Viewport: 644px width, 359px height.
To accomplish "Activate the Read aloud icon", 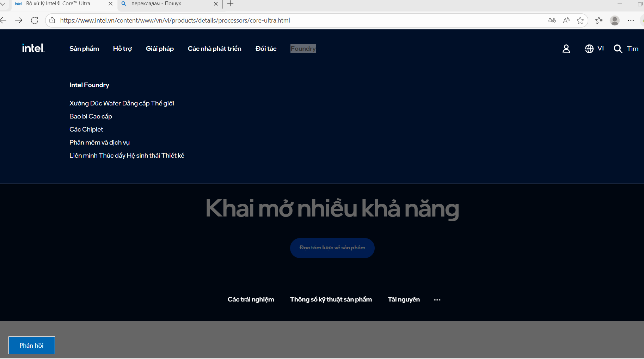I will (566, 20).
